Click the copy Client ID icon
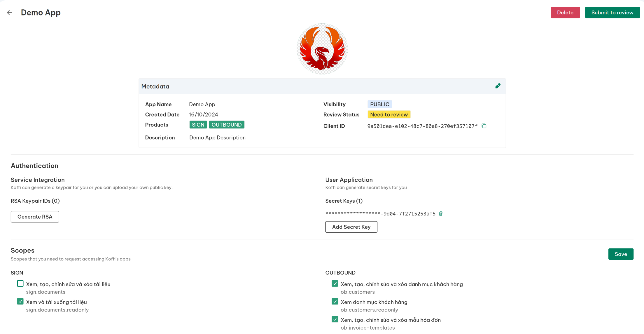This screenshot has height=334, width=644. (x=484, y=126)
